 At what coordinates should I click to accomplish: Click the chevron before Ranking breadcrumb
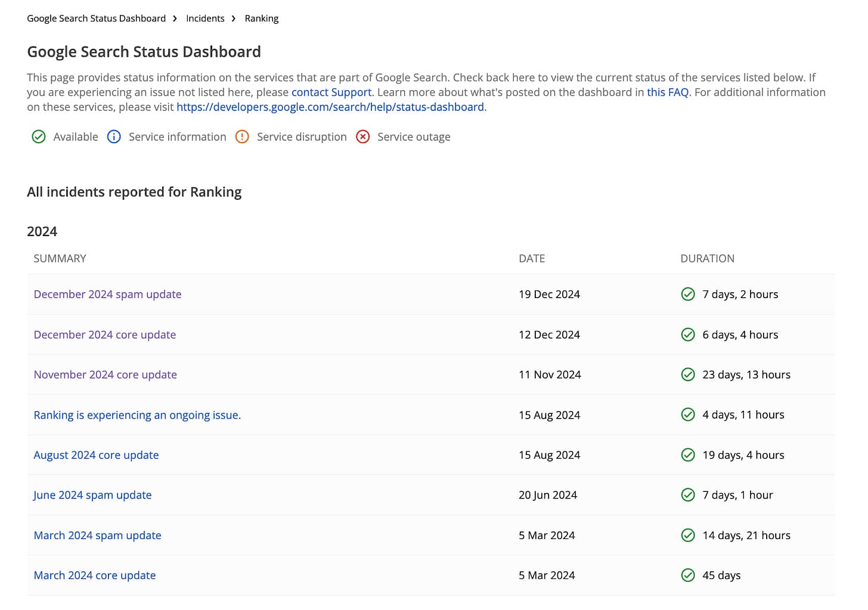234,19
